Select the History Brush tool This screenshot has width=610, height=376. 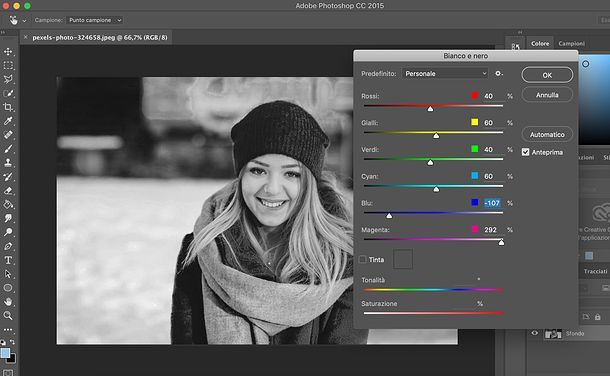tap(8, 177)
